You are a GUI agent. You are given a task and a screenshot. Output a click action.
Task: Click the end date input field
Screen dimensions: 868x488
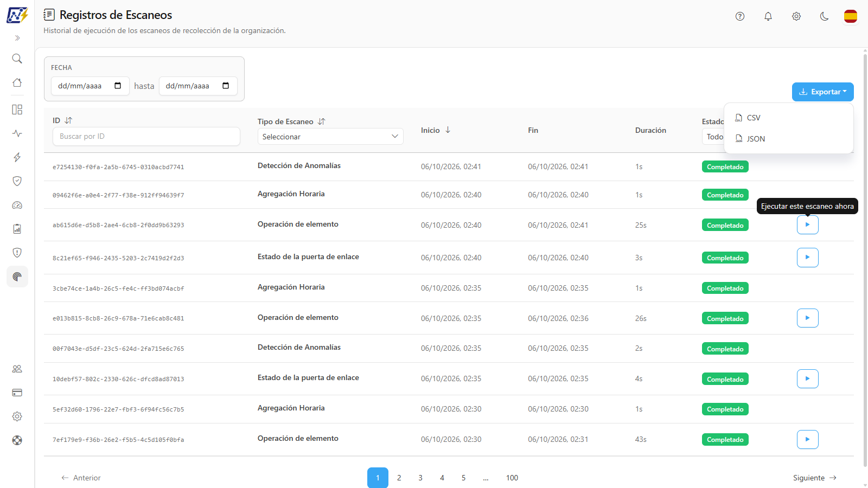pos(198,86)
